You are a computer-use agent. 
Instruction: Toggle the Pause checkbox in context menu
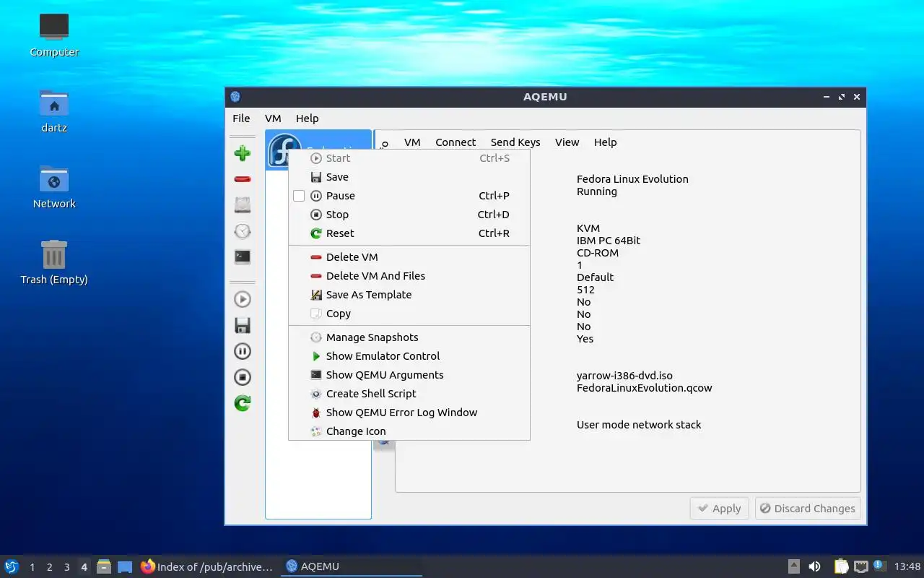point(299,196)
